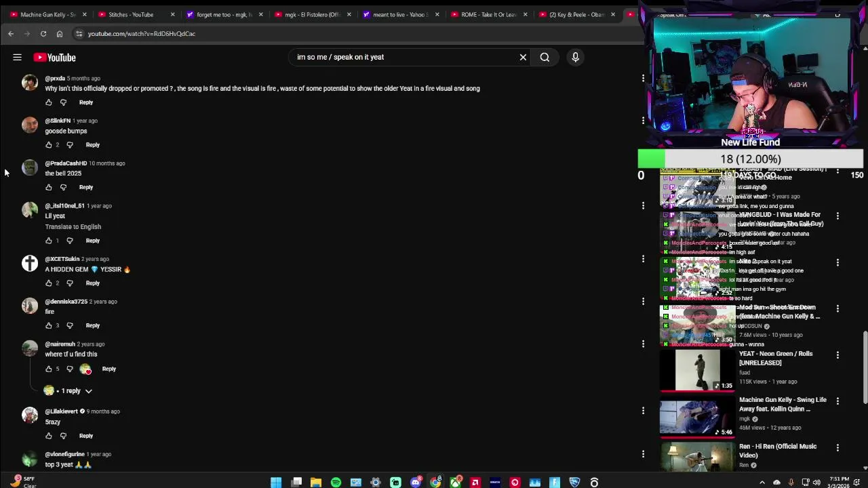The height and width of the screenshot is (488, 868).
Task: Open the @XCETSukin channel name link
Action: click(62, 259)
